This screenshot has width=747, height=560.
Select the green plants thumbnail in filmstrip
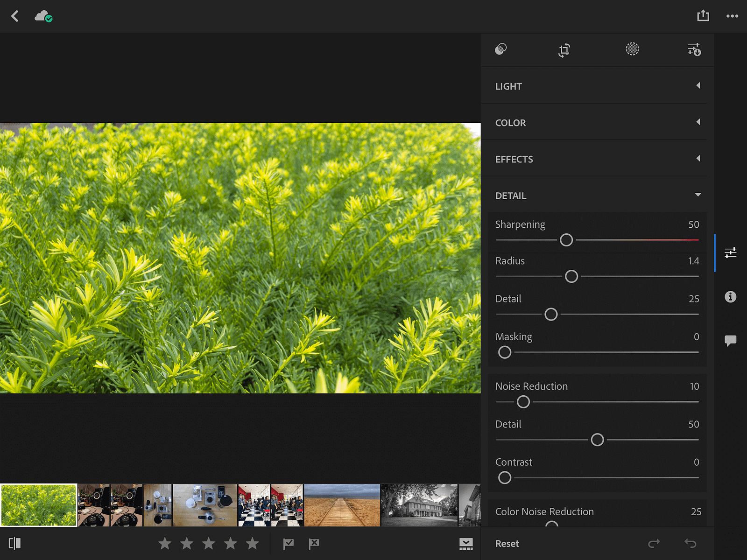39,505
